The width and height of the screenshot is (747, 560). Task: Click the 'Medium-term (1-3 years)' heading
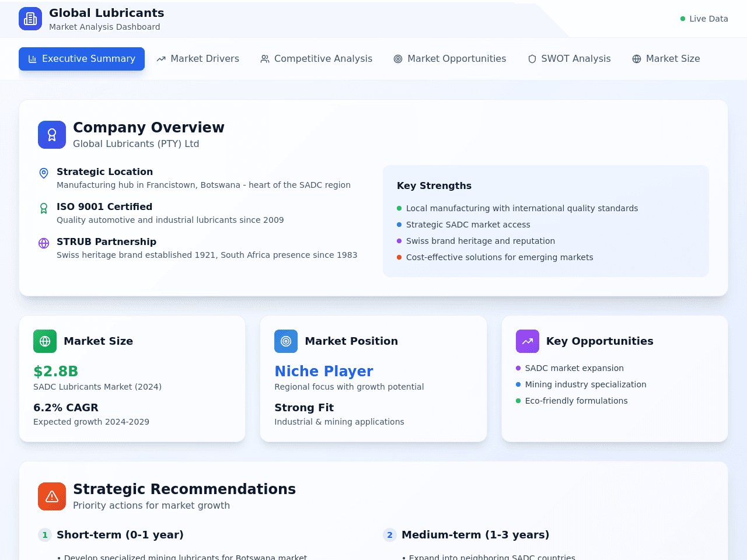(x=476, y=535)
